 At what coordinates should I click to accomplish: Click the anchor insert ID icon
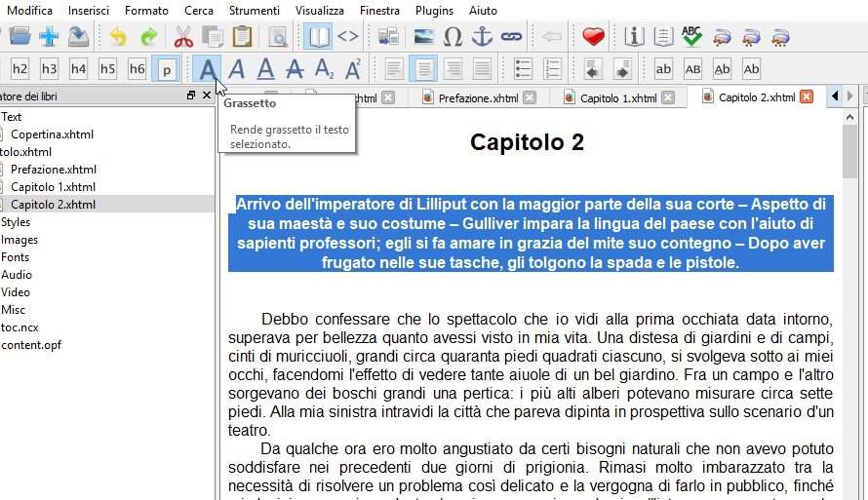click(482, 37)
